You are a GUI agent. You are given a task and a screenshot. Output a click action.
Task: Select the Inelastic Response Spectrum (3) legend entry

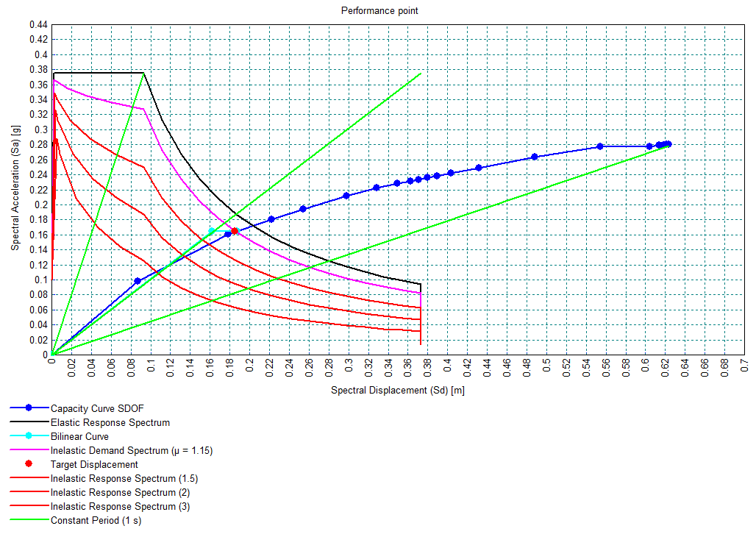click(121, 506)
